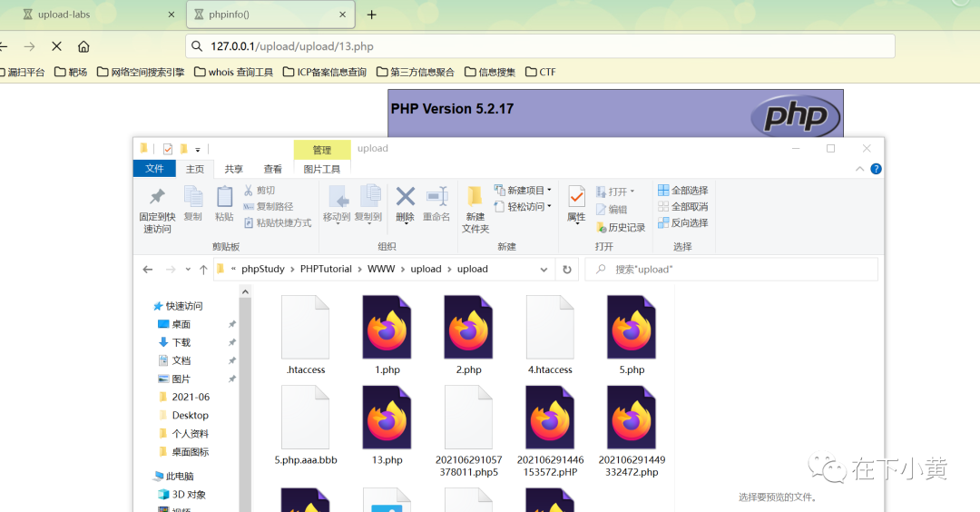
Task: Click Copy path (复制路径) in ribbon
Action: click(268, 206)
